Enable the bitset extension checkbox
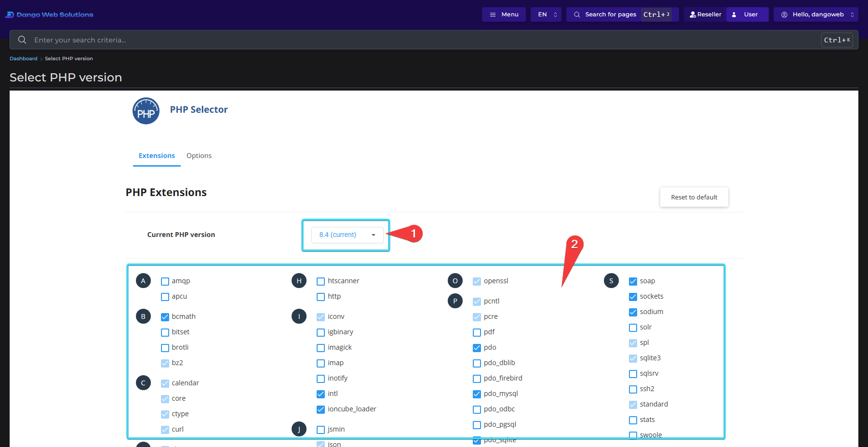This screenshot has width=868, height=447. tap(165, 332)
